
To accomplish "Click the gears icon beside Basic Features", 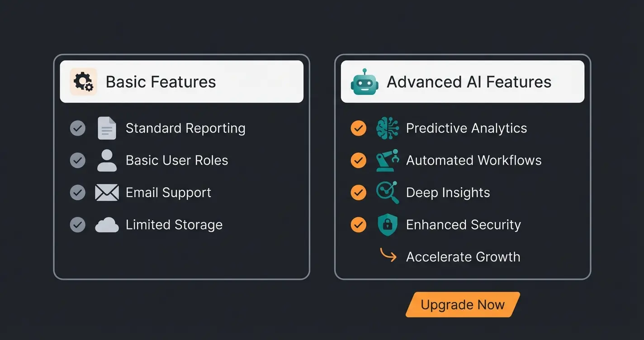I will (83, 82).
